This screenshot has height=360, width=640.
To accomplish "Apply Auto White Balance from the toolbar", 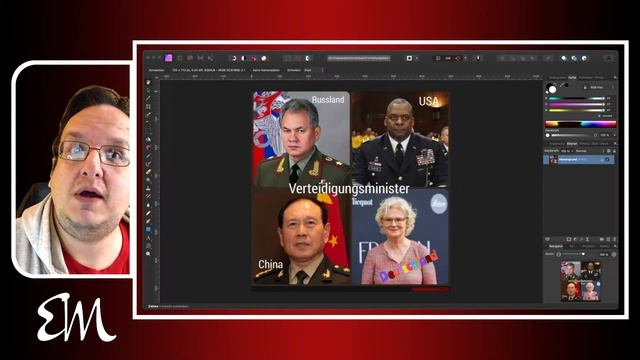I will (x=264, y=58).
